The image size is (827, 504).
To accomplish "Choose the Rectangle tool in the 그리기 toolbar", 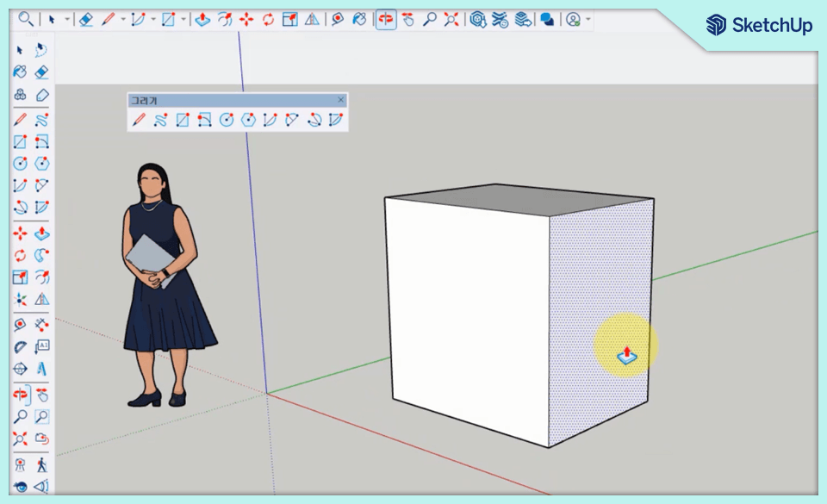I will pos(183,121).
